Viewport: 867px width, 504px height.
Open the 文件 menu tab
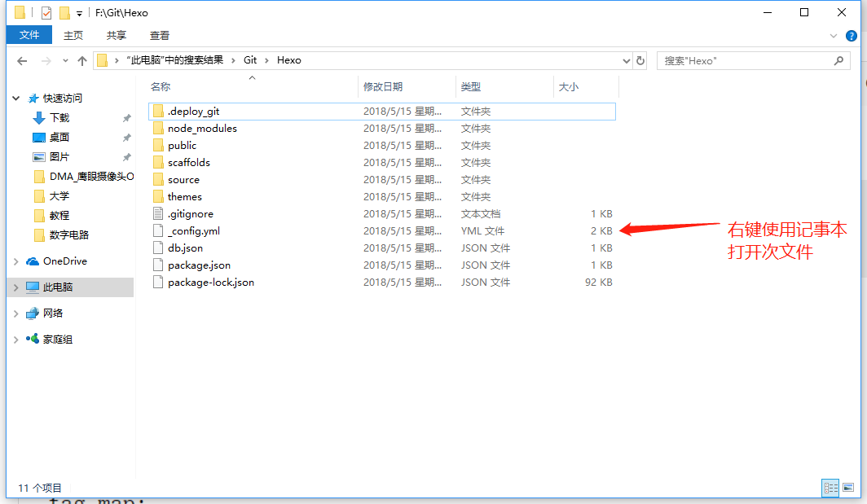click(x=29, y=35)
